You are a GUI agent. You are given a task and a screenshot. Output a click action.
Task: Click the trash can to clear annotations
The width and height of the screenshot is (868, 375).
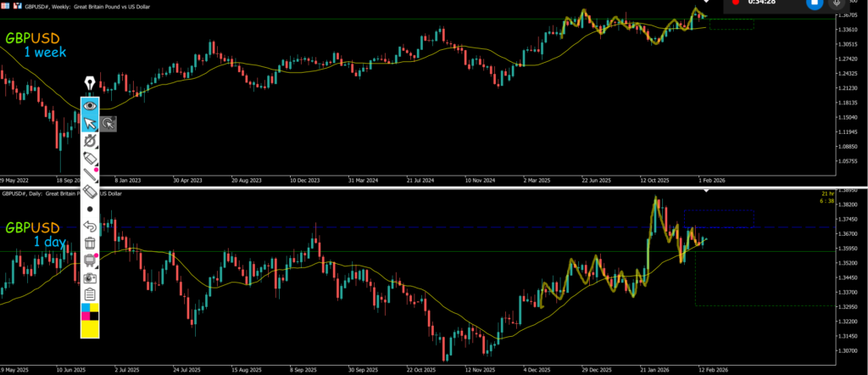90,244
